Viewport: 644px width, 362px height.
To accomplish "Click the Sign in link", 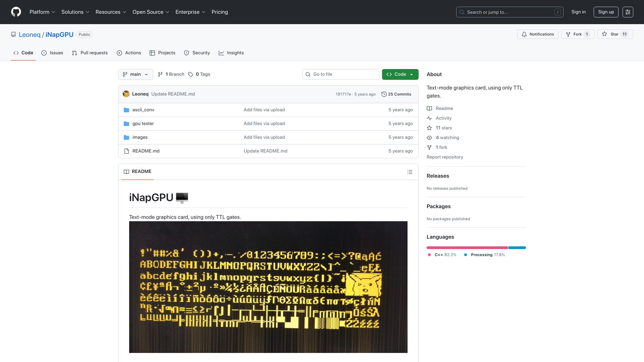I will point(579,12).
